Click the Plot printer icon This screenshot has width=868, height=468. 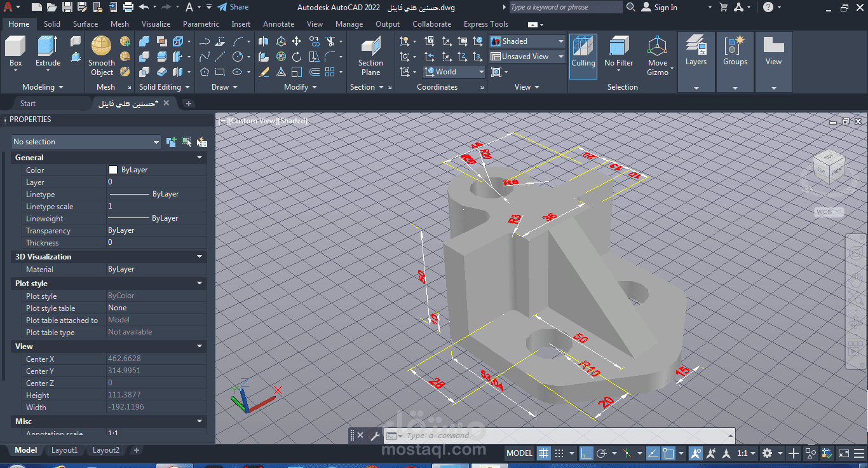click(x=128, y=7)
